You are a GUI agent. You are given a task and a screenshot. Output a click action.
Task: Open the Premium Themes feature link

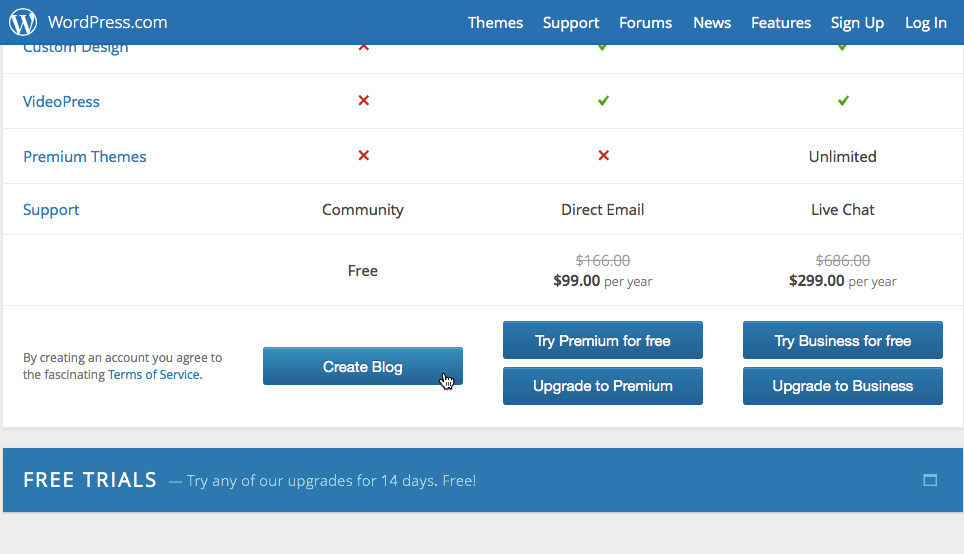tap(84, 157)
